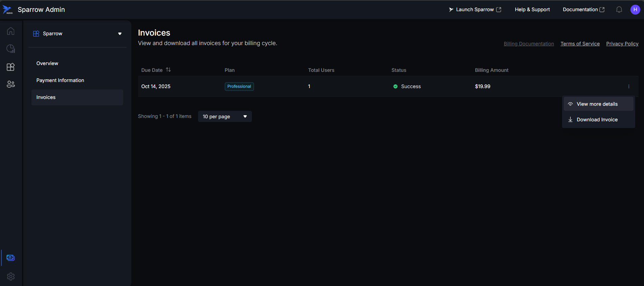This screenshot has height=286, width=644.
Task: Click the three-dot menu on invoice row
Action: click(x=629, y=86)
